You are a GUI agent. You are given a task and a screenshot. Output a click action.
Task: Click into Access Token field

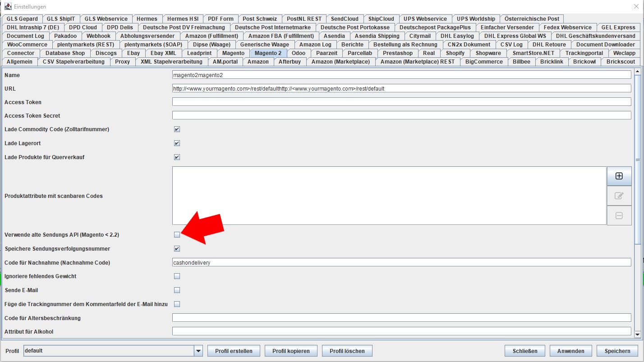point(401,102)
